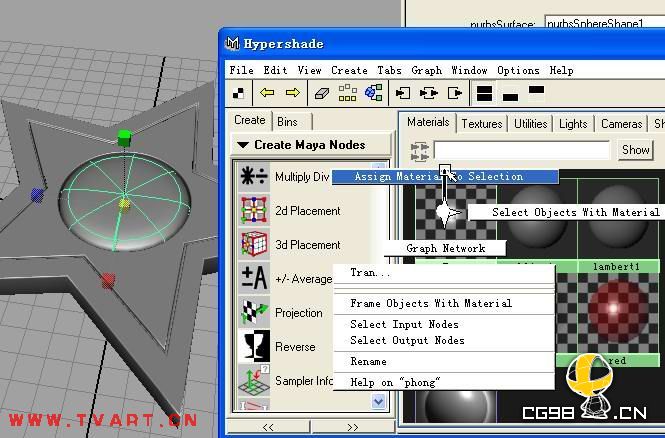Open the Window menu
This screenshot has height=438, width=665.
(x=469, y=70)
